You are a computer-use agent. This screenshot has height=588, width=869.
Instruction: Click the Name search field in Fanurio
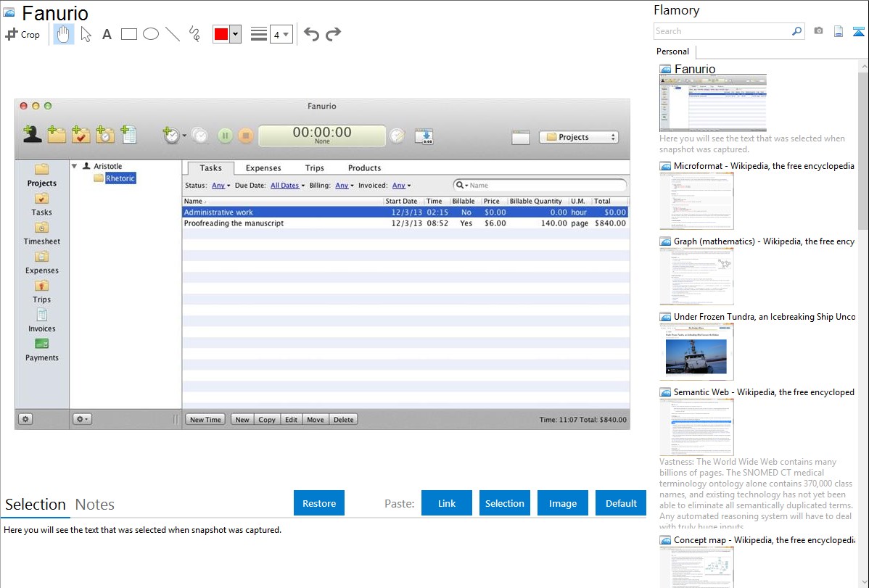pos(540,185)
